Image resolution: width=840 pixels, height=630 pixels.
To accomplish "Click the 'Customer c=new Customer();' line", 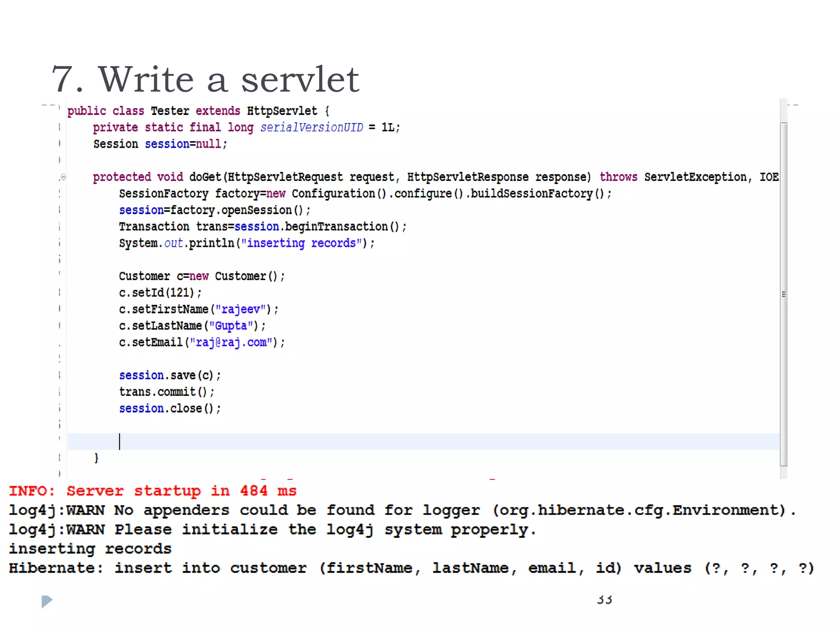I will tap(201, 276).
